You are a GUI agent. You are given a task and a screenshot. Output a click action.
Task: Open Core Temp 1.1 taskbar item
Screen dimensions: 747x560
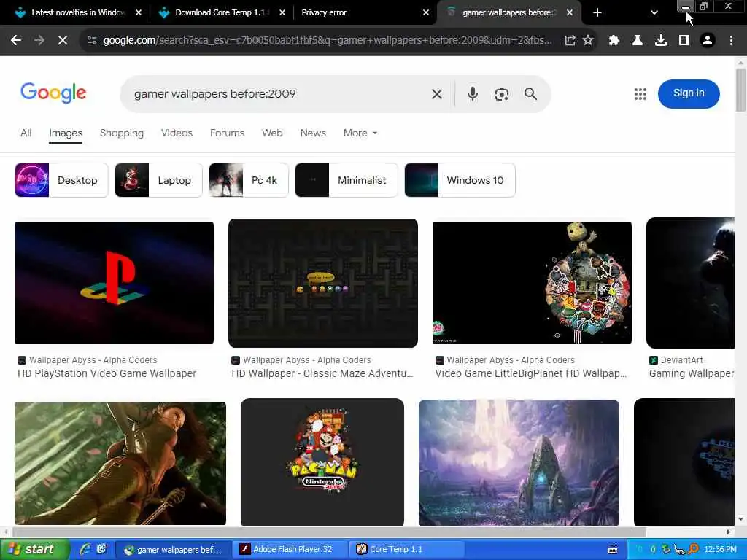tap(407, 549)
